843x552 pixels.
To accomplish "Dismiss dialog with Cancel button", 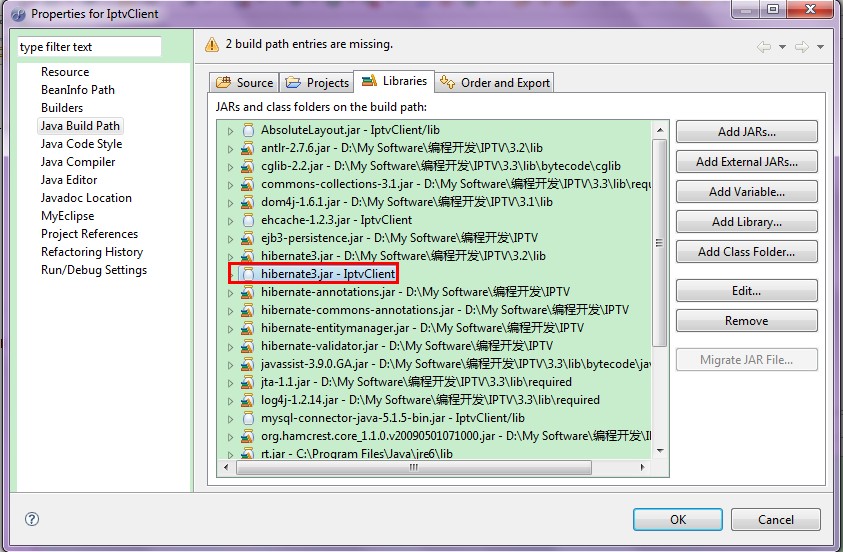I will 775,520.
